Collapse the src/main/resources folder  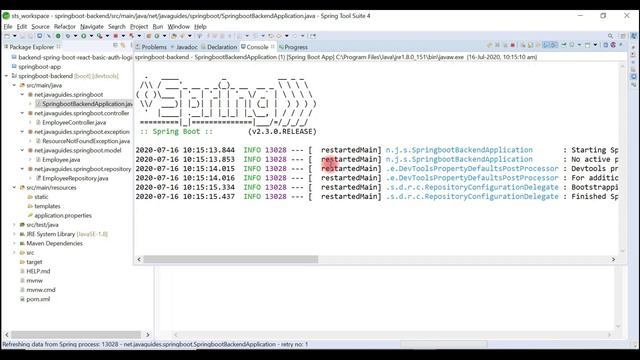[x=14, y=187]
